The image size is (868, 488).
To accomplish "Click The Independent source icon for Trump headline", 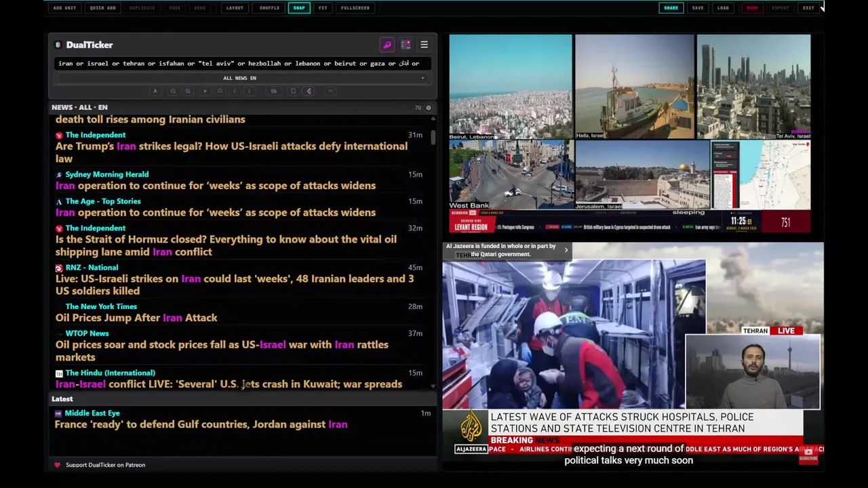I will point(59,136).
